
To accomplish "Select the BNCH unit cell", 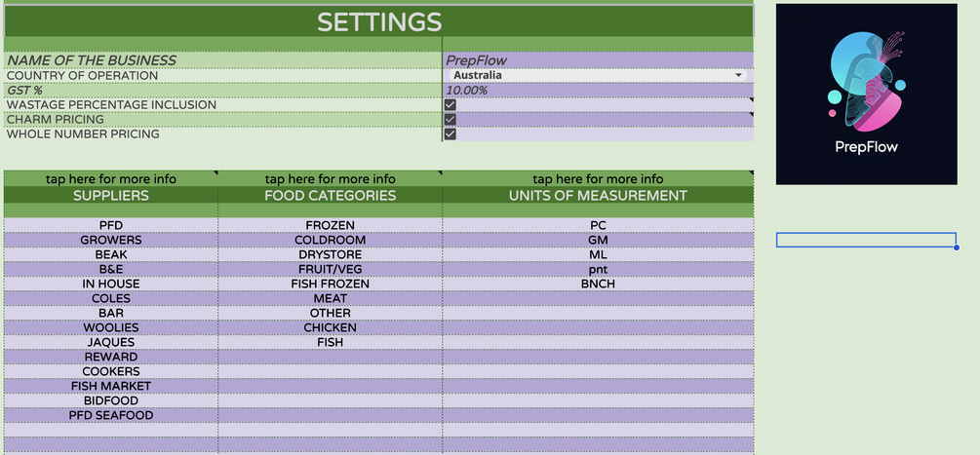I will (x=598, y=284).
